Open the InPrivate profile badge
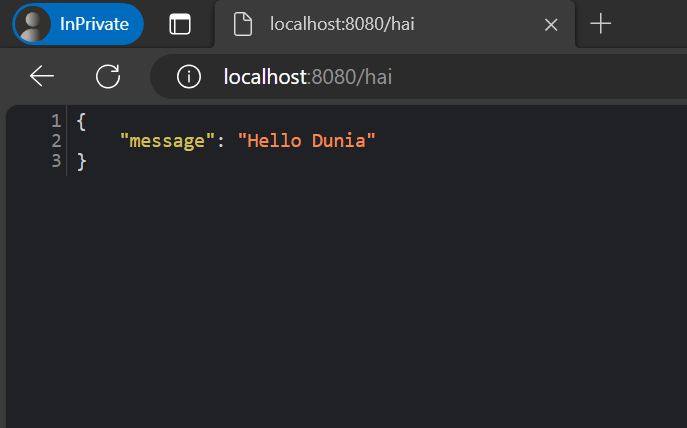Screen dimensions: 687x428 point(78,24)
